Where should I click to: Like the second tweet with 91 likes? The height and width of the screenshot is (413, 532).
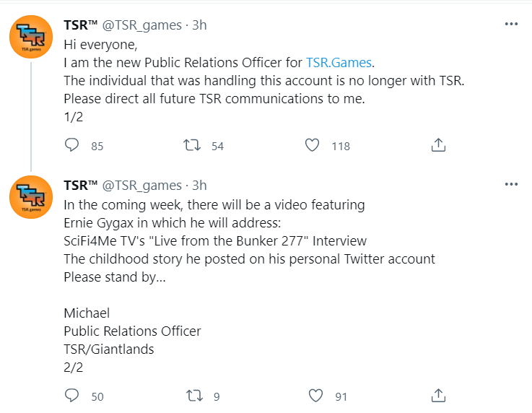(x=315, y=396)
